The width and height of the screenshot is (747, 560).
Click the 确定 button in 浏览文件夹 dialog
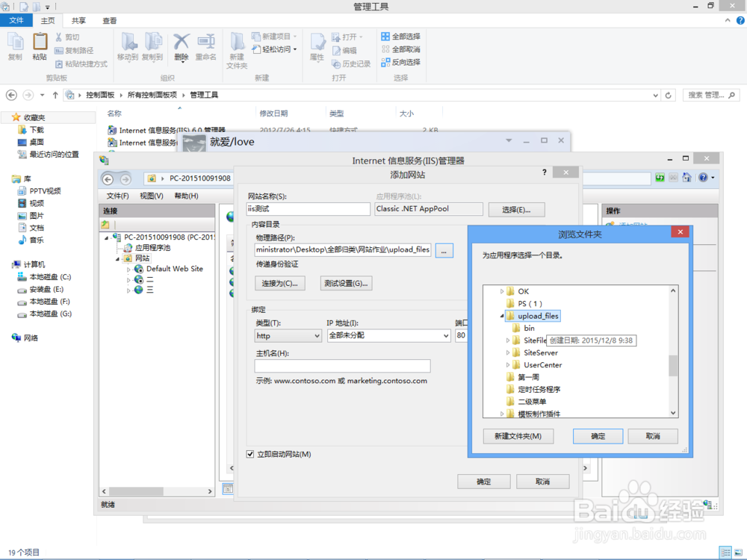(598, 436)
